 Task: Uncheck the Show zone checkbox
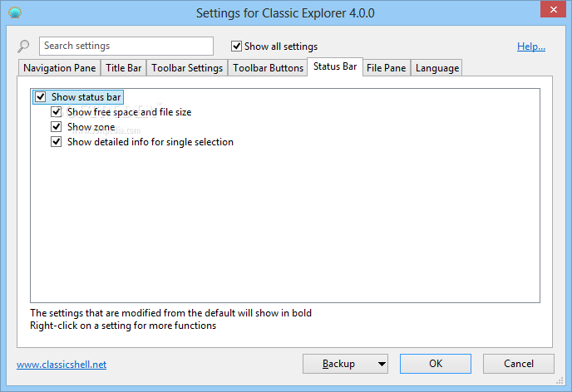tap(57, 127)
